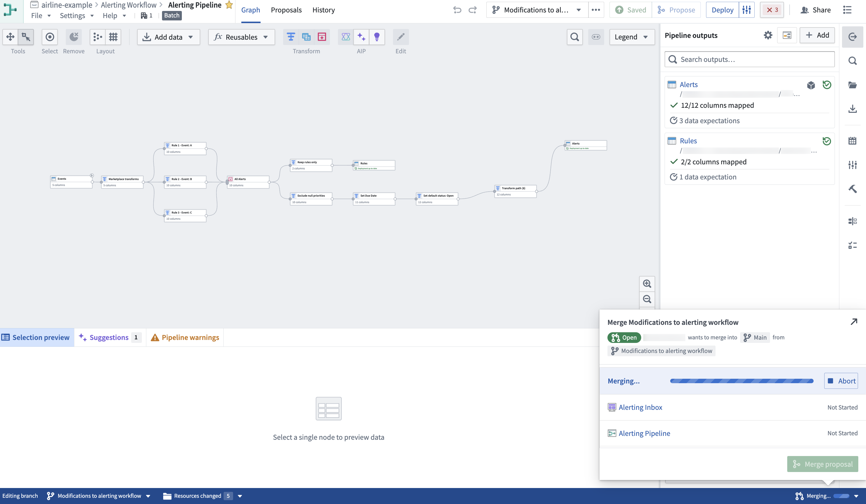The width and height of the screenshot is (866, 504).
Task: Undo the last change
Action: click(x=457, y=9)
